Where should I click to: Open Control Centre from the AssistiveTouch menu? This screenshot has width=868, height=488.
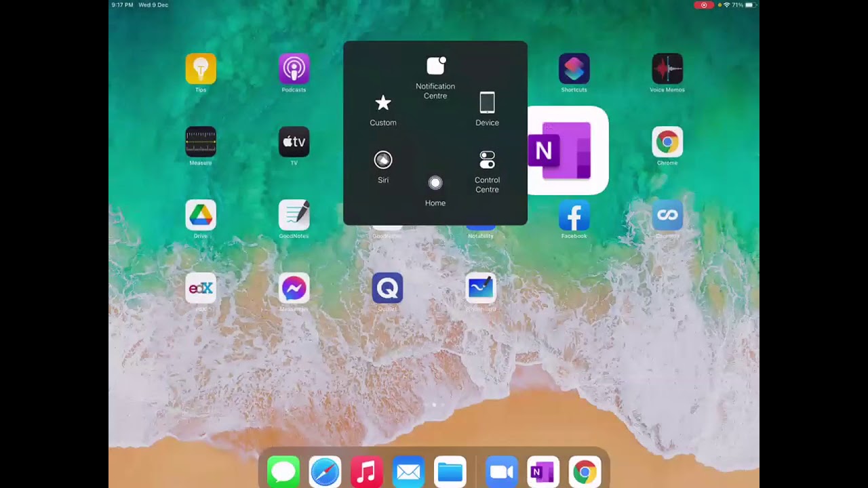tap(487, 172)
